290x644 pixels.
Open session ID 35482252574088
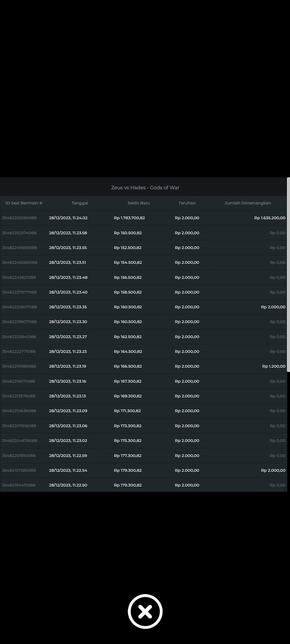click(19, 233)
